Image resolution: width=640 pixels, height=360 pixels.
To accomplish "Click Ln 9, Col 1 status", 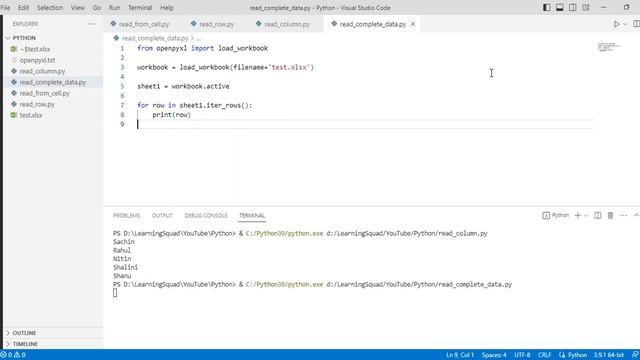I will click(x=460, y=355).
